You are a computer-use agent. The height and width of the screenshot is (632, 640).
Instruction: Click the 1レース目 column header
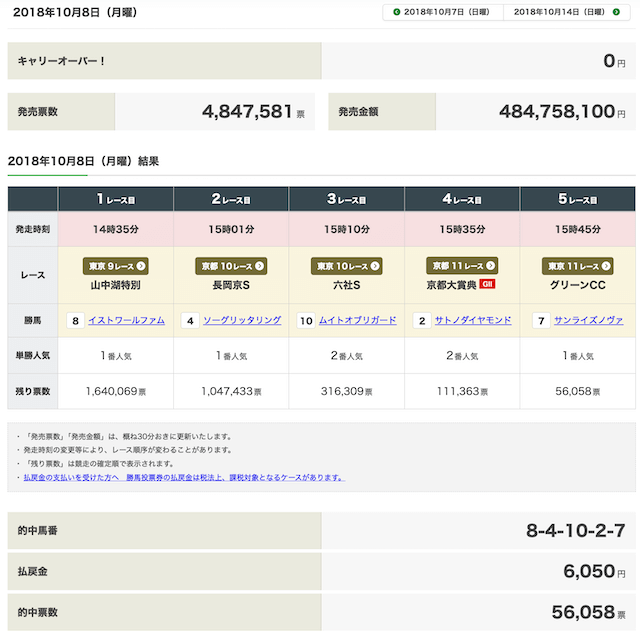pos(115,199)
